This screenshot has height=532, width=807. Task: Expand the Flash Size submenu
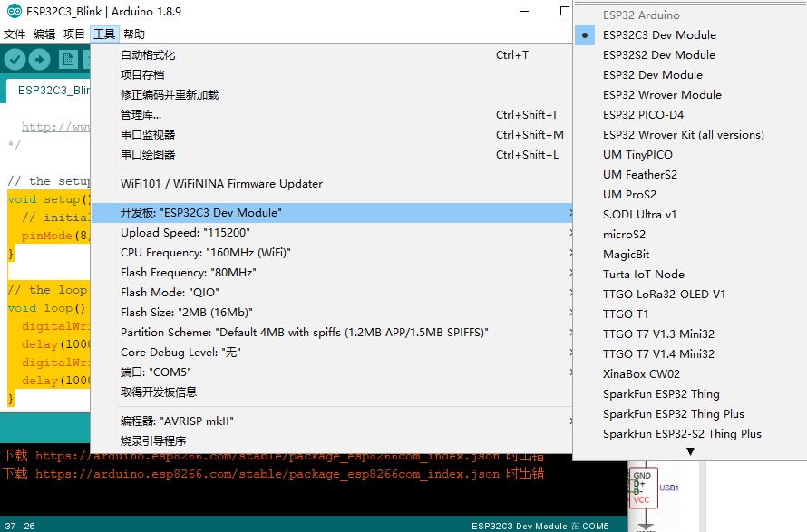[x=332, y=313]
